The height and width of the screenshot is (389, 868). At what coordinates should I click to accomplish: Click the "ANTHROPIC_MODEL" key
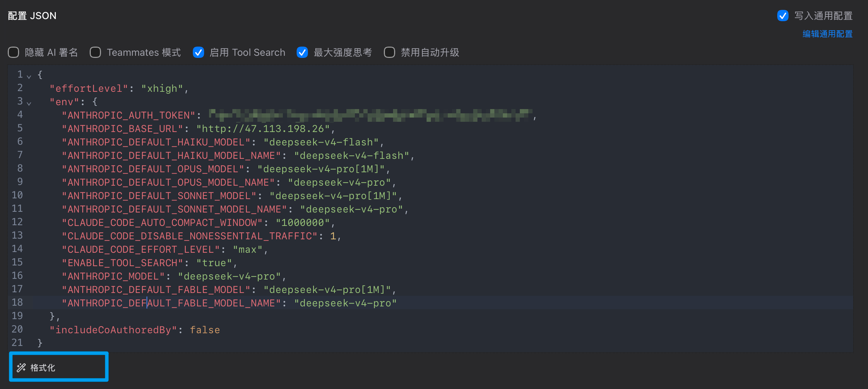click(113, 276)
